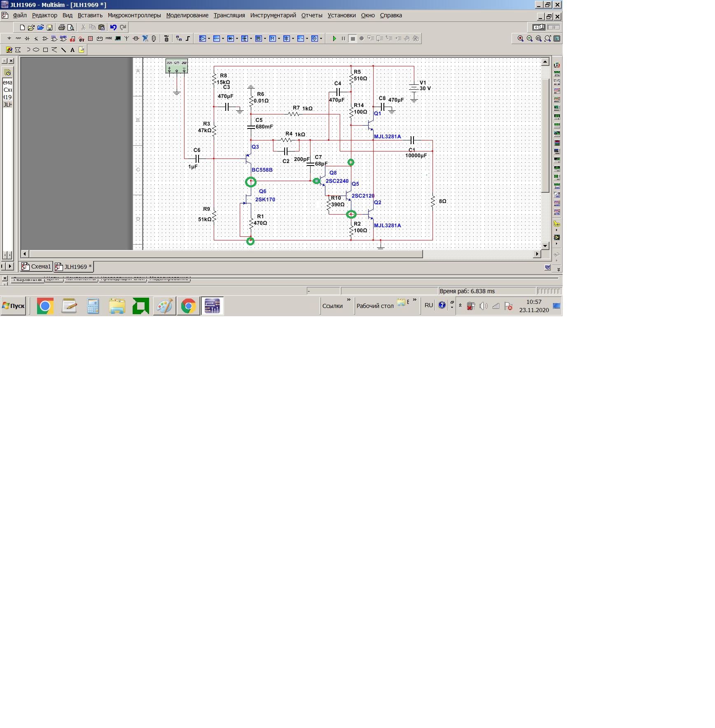Select the text annotation tool A
Viewport: 715px width, 728px height.
72,50
